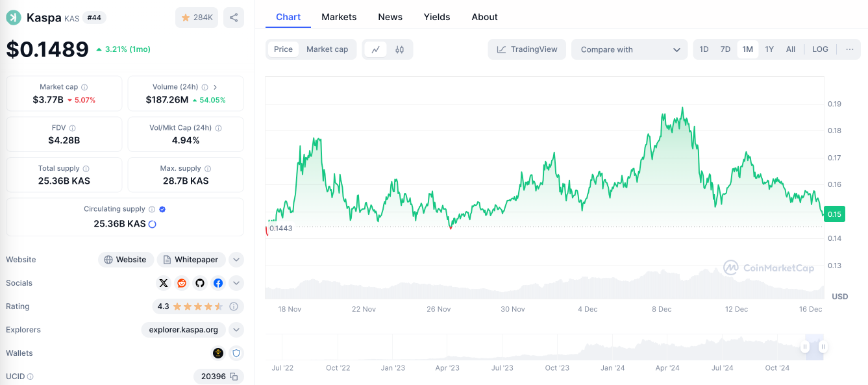Open the Whitepaper link
The width and height of the screenshot is (868, 385).
point(191,260)
